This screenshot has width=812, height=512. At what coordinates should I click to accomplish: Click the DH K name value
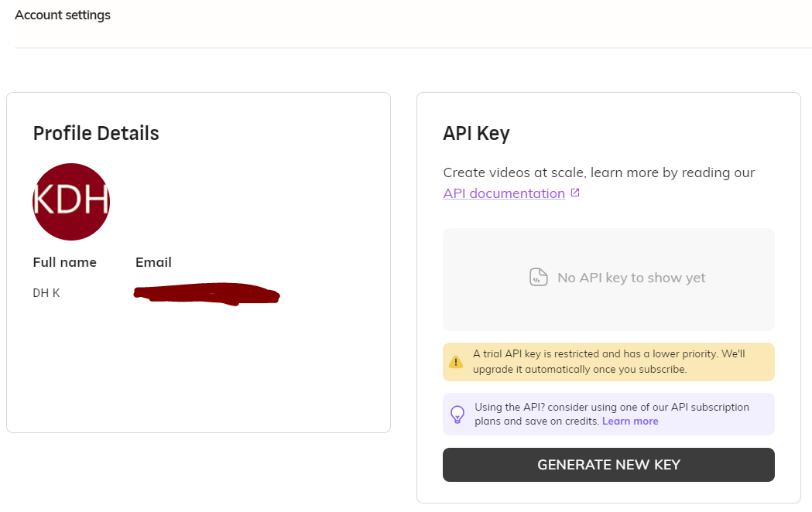(x=46, y=292)
